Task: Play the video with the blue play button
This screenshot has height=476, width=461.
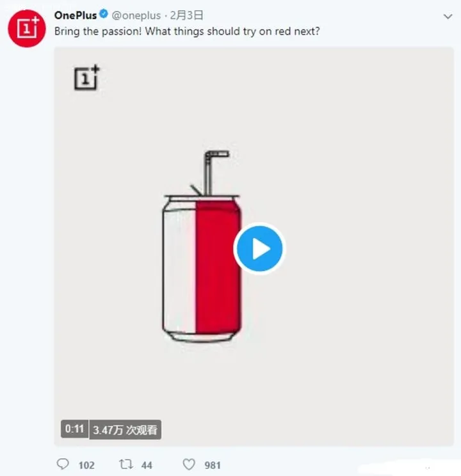Action: tap(259, 249)
